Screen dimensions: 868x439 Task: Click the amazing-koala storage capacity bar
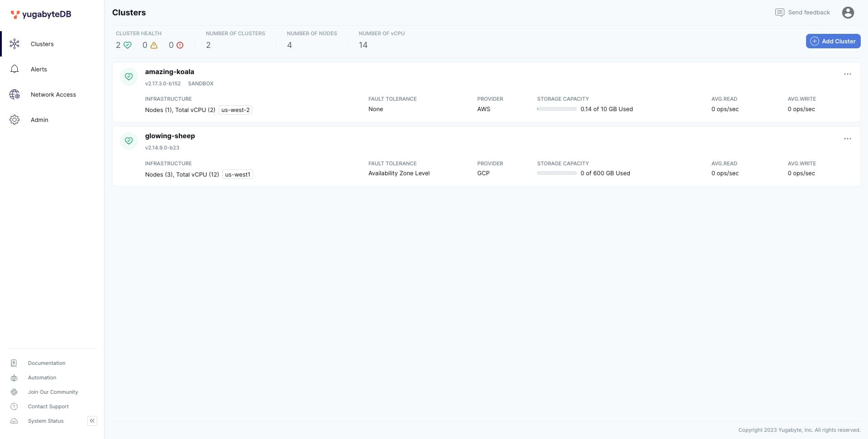(557, 109)
